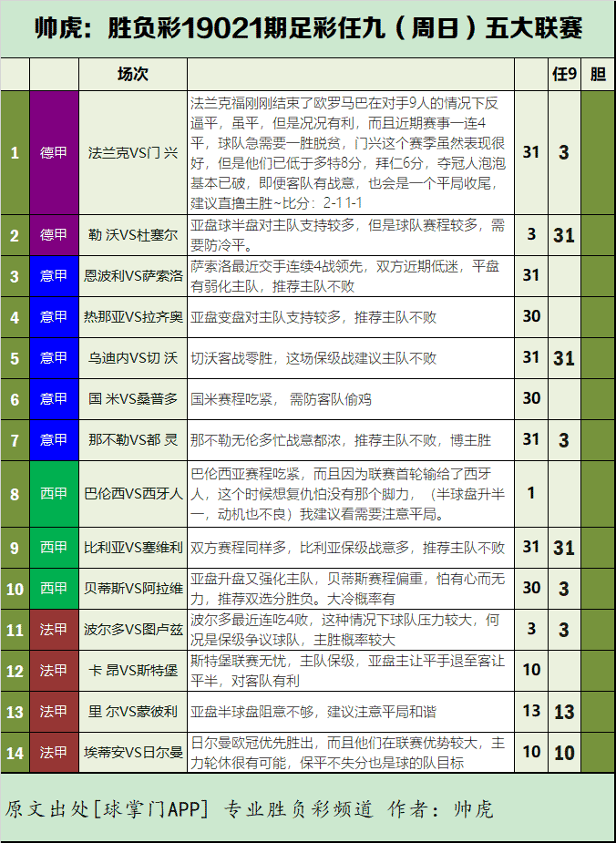This screenshot has width=616, height=843.
Task: Select the 意甲 league cell in row 6
Action: pos(54,399)
